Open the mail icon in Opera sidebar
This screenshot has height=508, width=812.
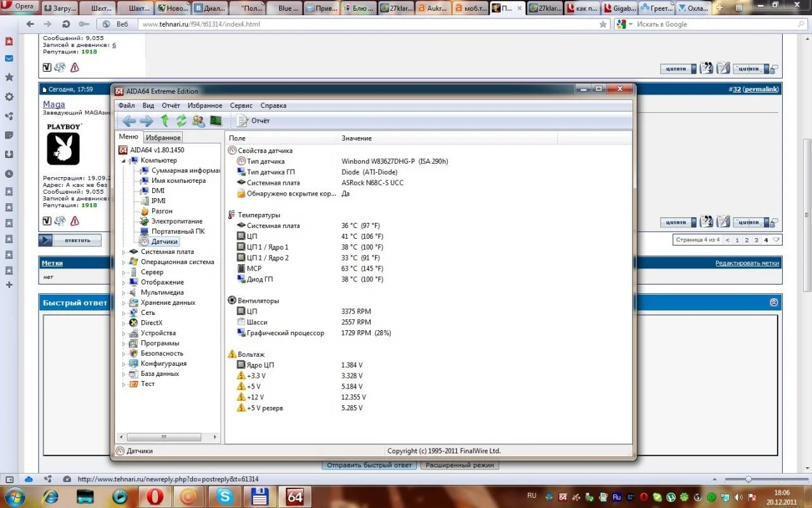click(x=9, y=58)
